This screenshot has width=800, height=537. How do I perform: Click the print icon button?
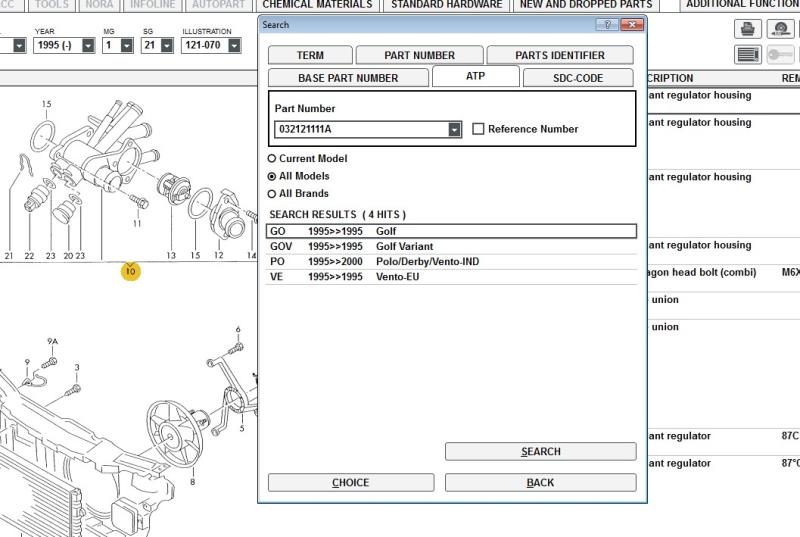click(748, 30)
